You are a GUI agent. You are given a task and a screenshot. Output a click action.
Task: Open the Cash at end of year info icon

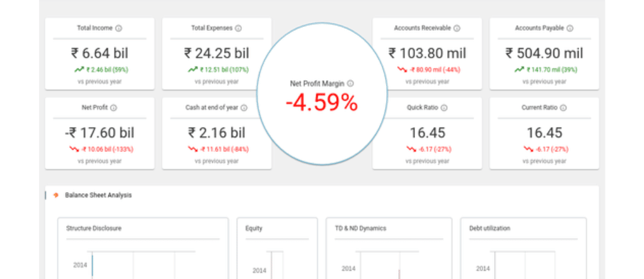(244, 108)
